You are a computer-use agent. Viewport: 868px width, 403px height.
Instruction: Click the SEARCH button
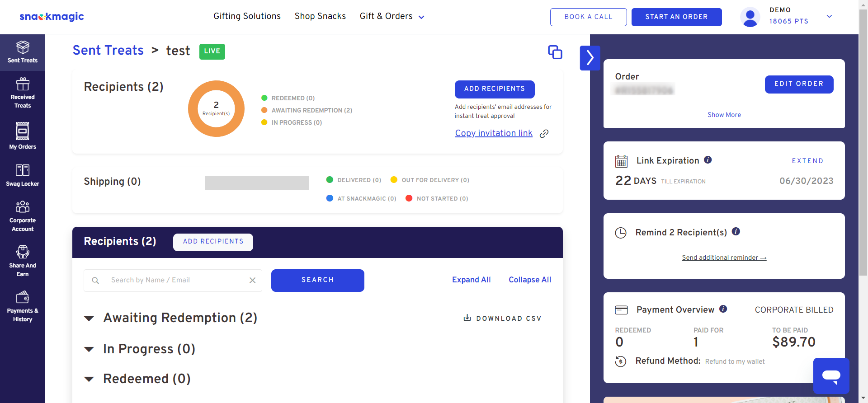(x=317, y=280)
